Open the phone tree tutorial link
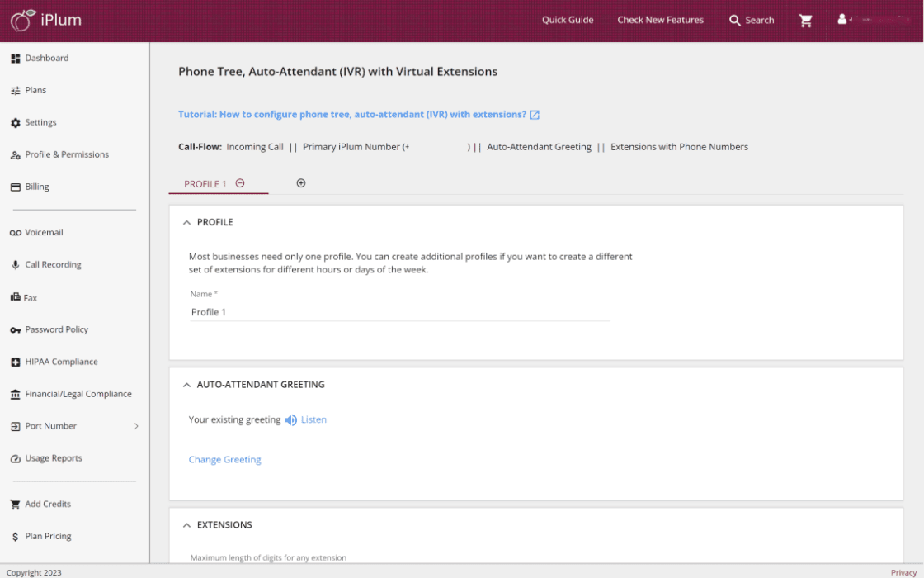The image size is (924, 578). coord(352,115)
